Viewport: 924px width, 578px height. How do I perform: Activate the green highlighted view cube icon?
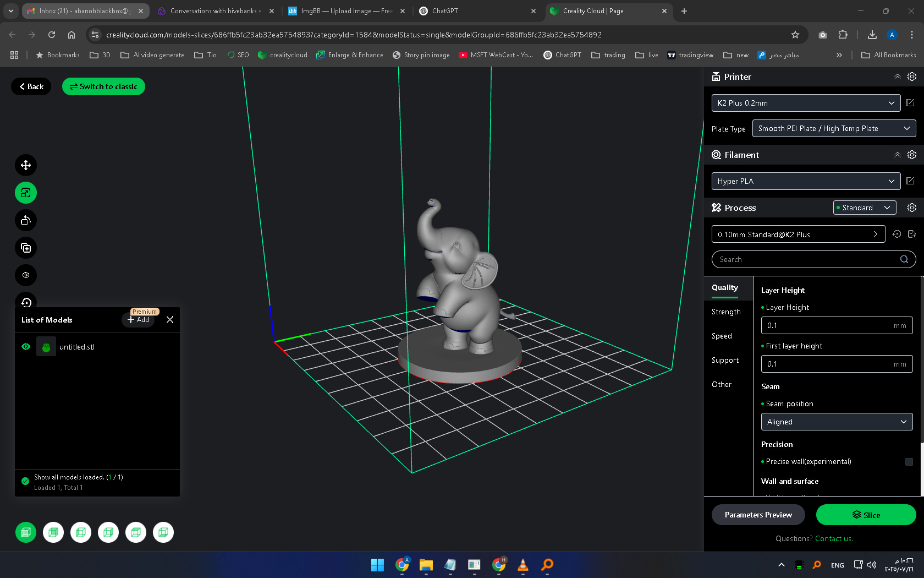26,532
